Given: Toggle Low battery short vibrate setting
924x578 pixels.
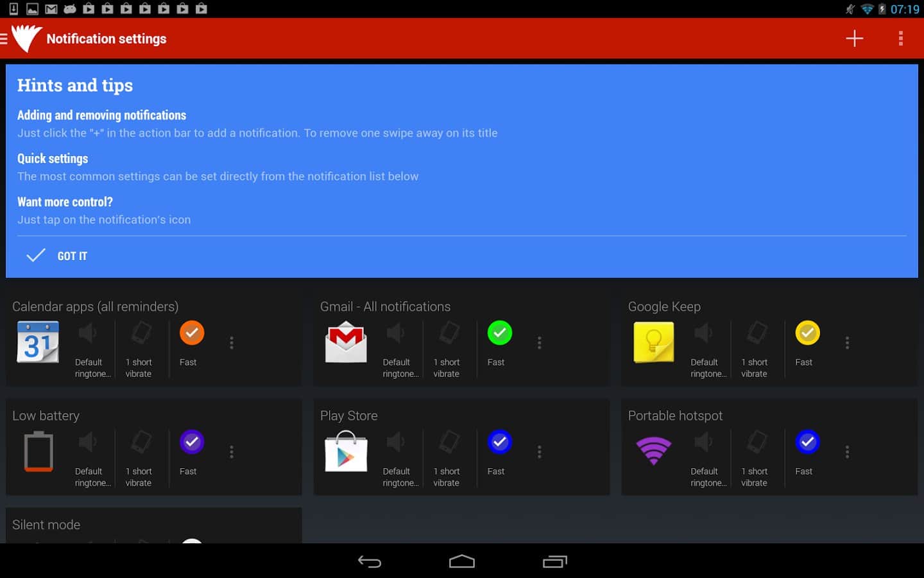Looking at the screenshot, I should point(141,442).
